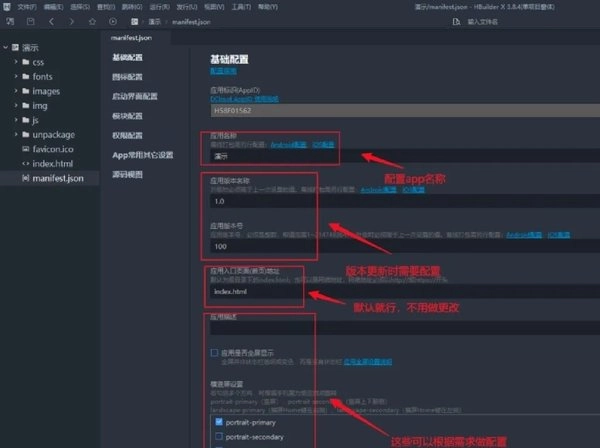The image size is (600, 448).
Task: Switch to 图标配置 section tab
Action: 129,78
